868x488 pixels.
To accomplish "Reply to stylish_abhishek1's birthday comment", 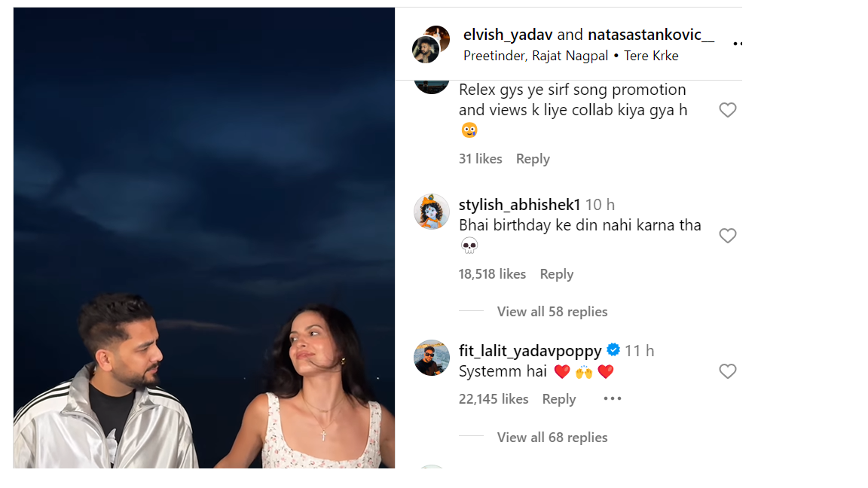I will pyautogui.click(x=557, y=274).
